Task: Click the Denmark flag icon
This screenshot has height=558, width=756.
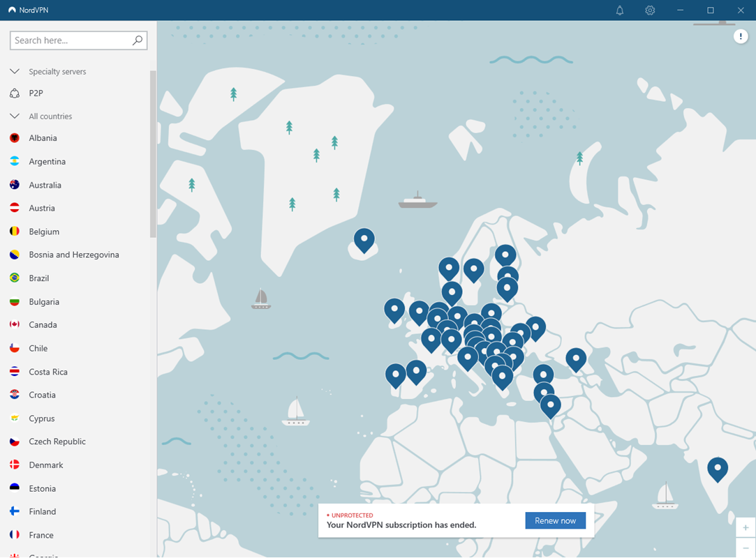Action: point(15,465)
